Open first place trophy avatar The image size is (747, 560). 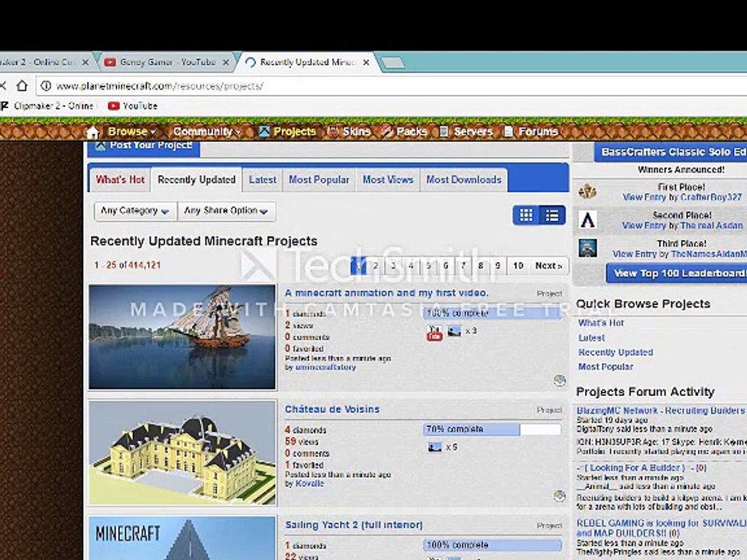(587, 192)
